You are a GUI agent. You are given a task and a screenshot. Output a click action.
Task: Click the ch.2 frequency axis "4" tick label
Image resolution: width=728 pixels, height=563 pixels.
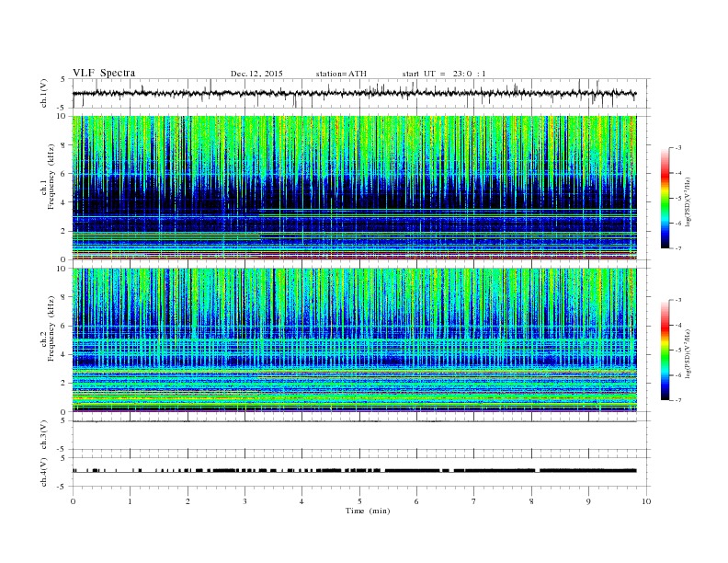64,355
